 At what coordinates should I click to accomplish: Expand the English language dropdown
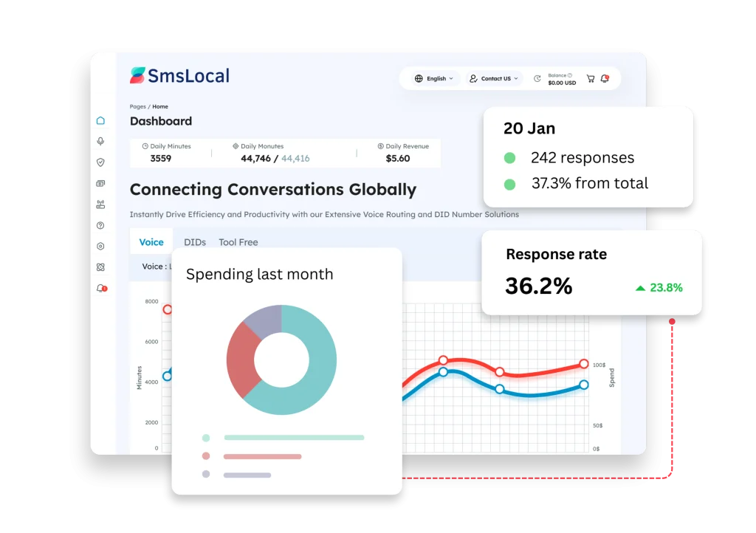pos(434,78)
